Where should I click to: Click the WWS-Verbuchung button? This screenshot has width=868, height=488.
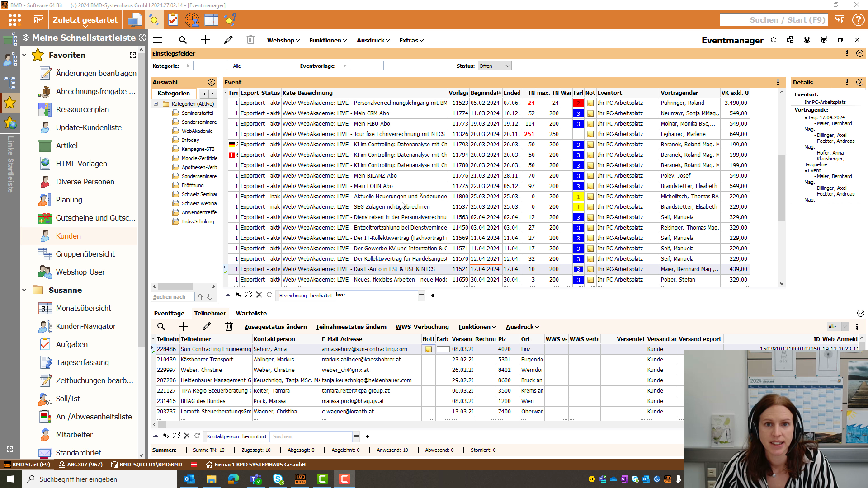coord(422,327)
